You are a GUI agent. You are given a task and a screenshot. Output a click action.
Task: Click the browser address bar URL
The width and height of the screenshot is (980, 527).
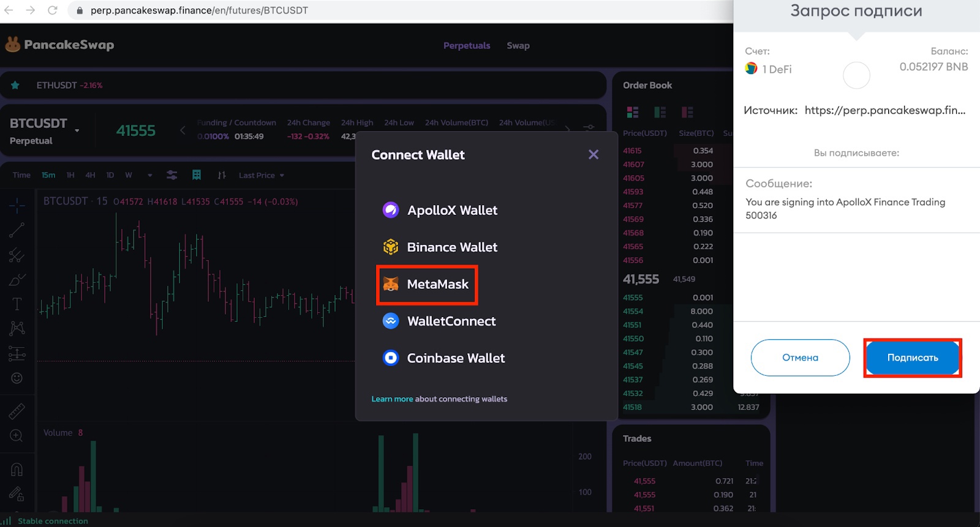(200, 10)
